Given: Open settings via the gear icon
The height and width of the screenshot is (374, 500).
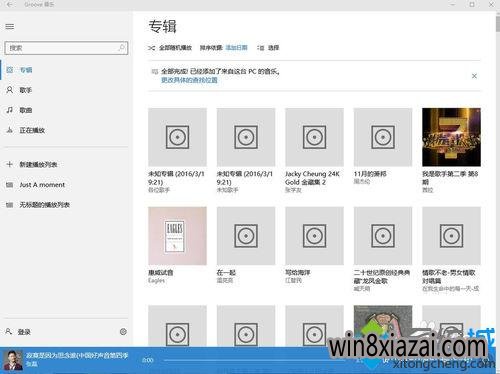Looking at the screenshot, I should click(x=123, y=332).
